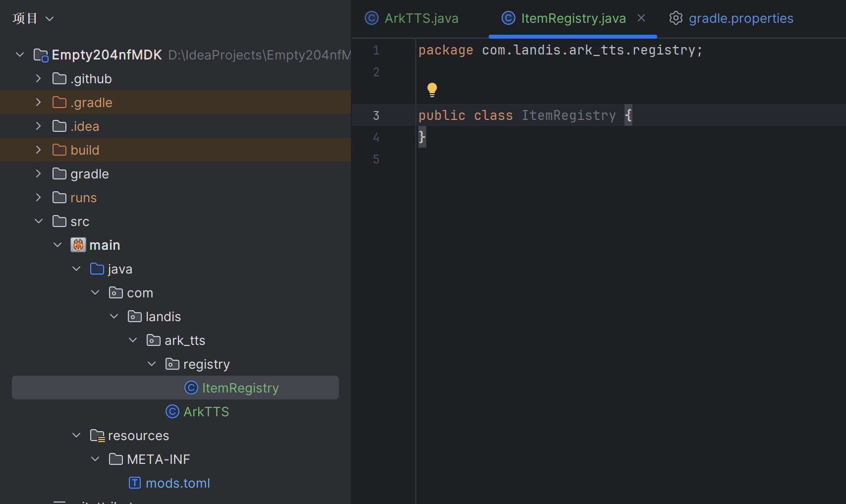Click the yellow lightbulb quick-fix icon
The image size is (846, 504).
pos(432,90)
